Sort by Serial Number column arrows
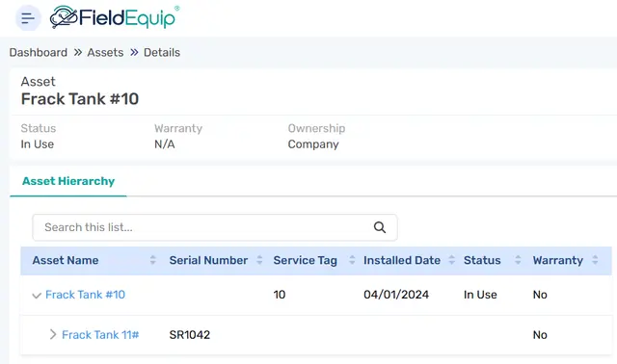The height and width of the screenshot is (364, 617). tap(259, 260)
